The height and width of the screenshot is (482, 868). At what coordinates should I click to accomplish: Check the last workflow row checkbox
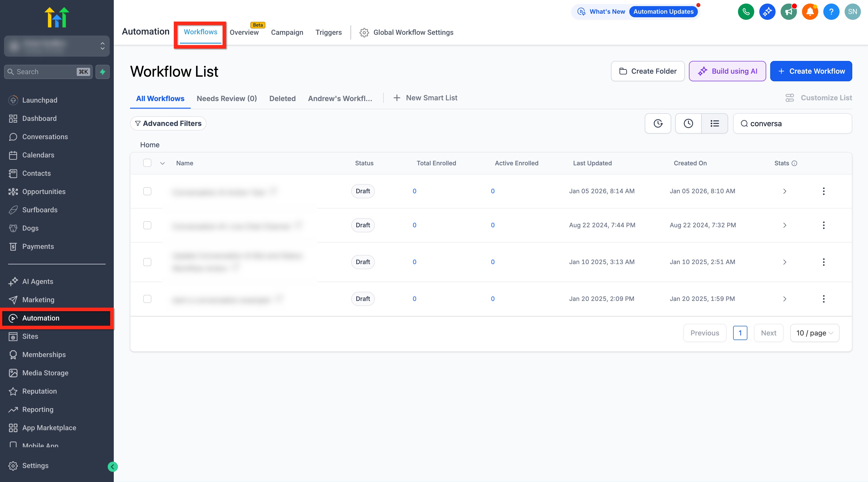click(147, 299)
